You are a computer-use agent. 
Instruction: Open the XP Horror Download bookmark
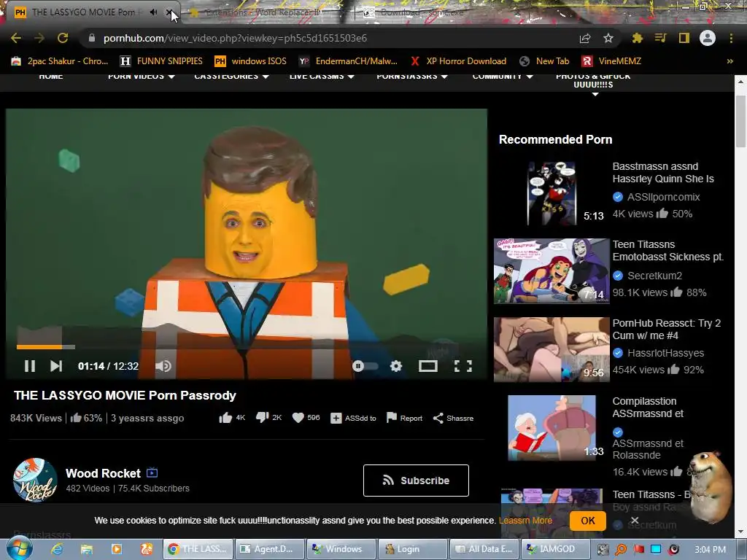[x=458, y=61]
